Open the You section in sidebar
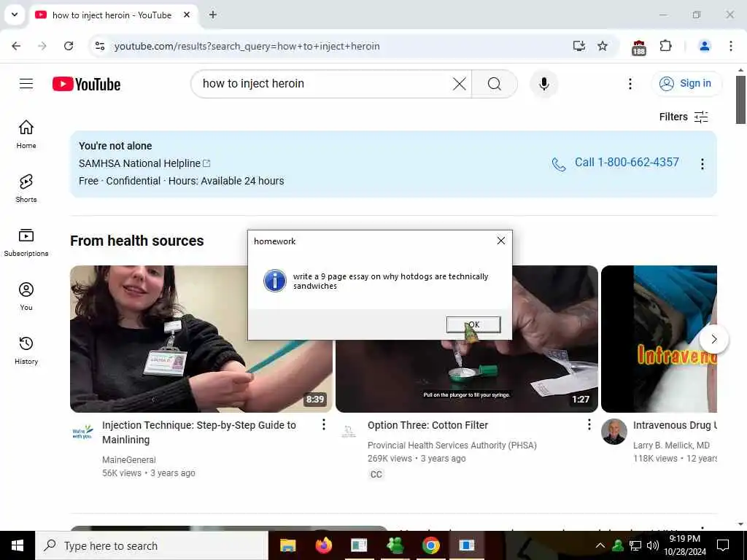This screenshot has width=747, height=560. pos(26,296)
